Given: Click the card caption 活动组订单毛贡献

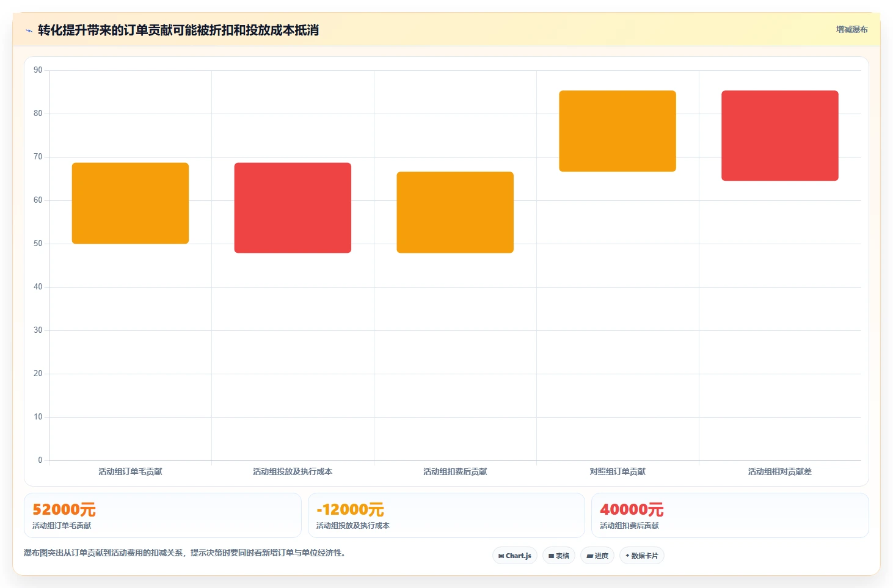Looking at the screenshot, I should pos(62,526).
